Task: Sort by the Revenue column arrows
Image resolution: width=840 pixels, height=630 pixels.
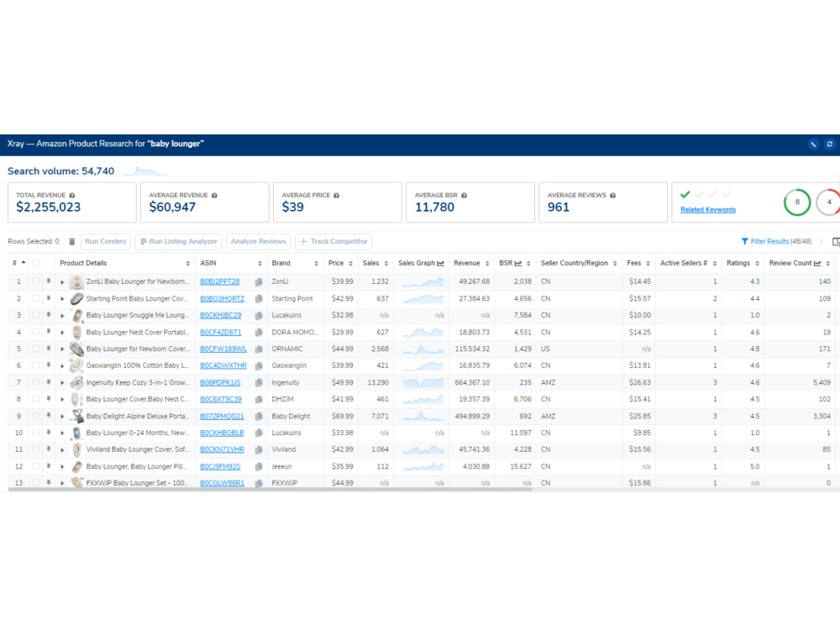Action: tap(487, 263)
